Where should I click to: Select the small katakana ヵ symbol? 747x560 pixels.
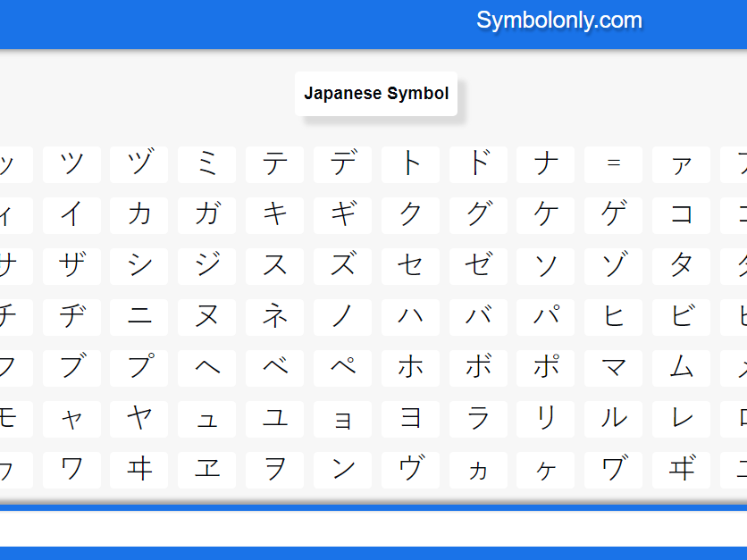click(x=478, y=470)
